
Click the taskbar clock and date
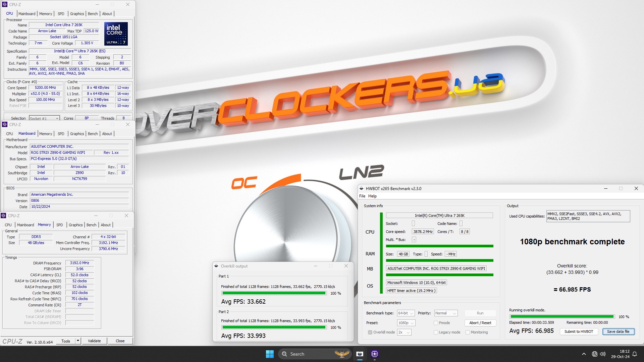point(620,354)
